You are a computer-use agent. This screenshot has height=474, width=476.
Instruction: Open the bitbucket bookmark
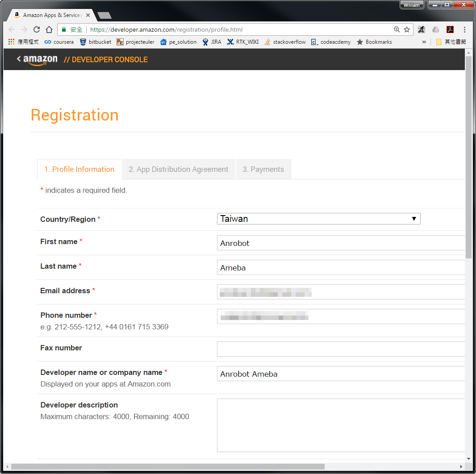click(x=96, y=42)
